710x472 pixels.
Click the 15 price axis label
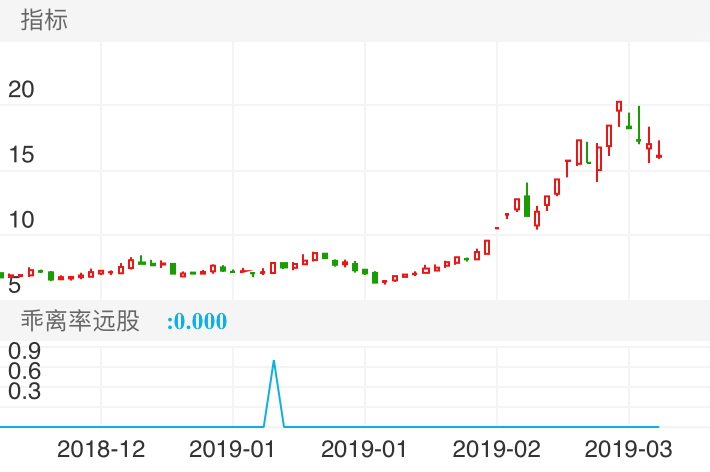pyautogui.click(x=21, y=155)
